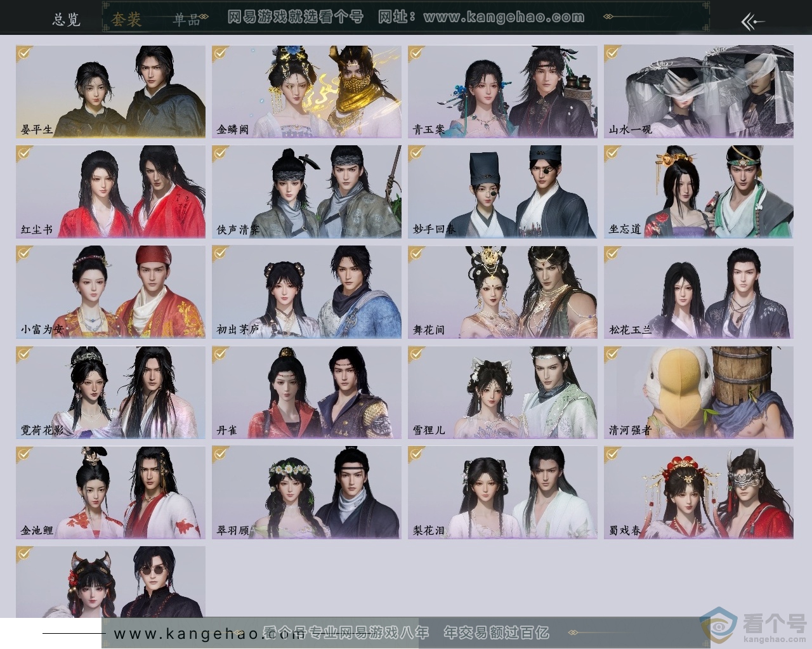Click the 清河强者 set name

coord(631,430)
